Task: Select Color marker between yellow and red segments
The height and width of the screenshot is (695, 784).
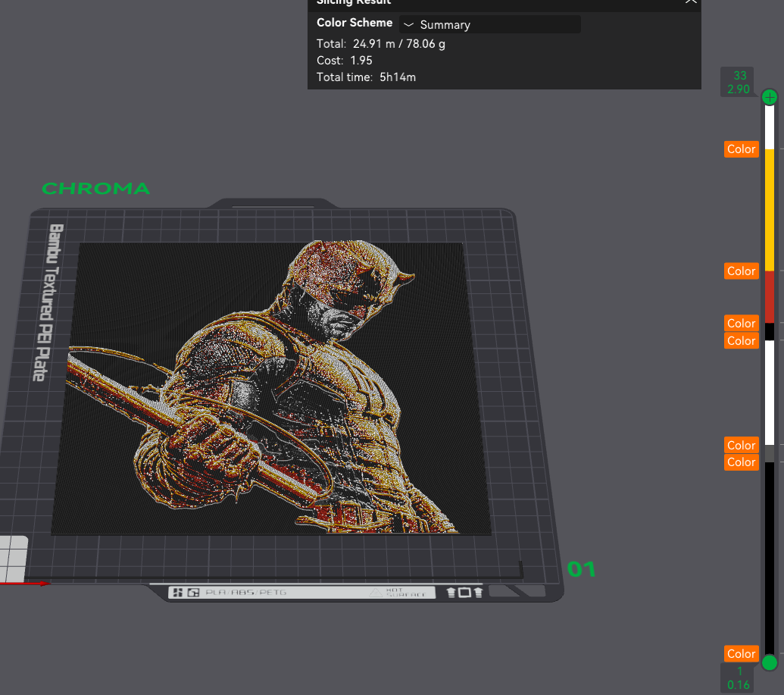Action: [742, 271]
